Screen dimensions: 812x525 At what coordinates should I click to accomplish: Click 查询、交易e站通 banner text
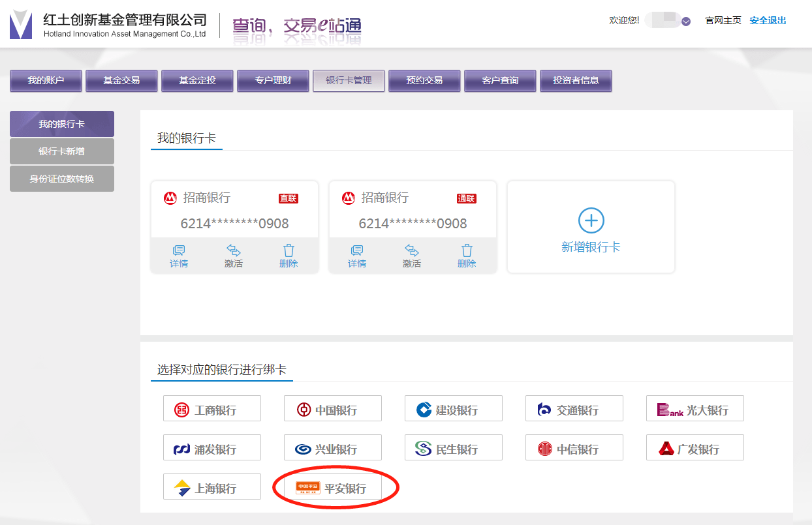tap(297, 26)
